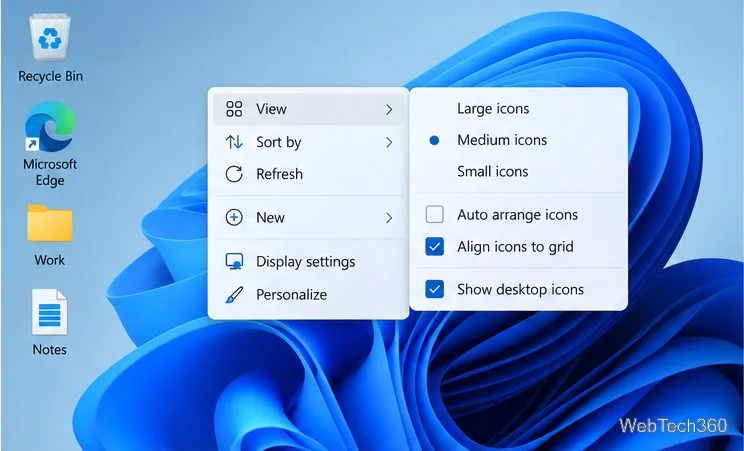Viewport: 744px width, 451px height.
Task: Open the View menu entry
Action: (308, 109)
